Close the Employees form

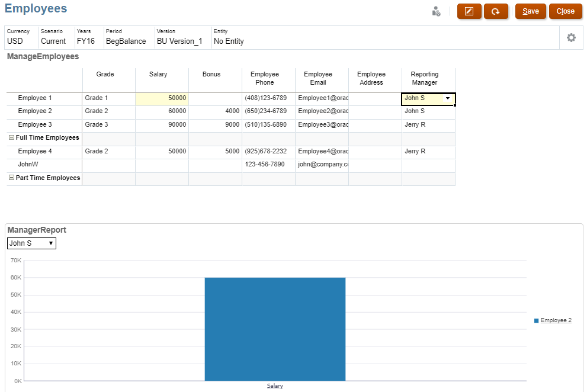point(565,11)
